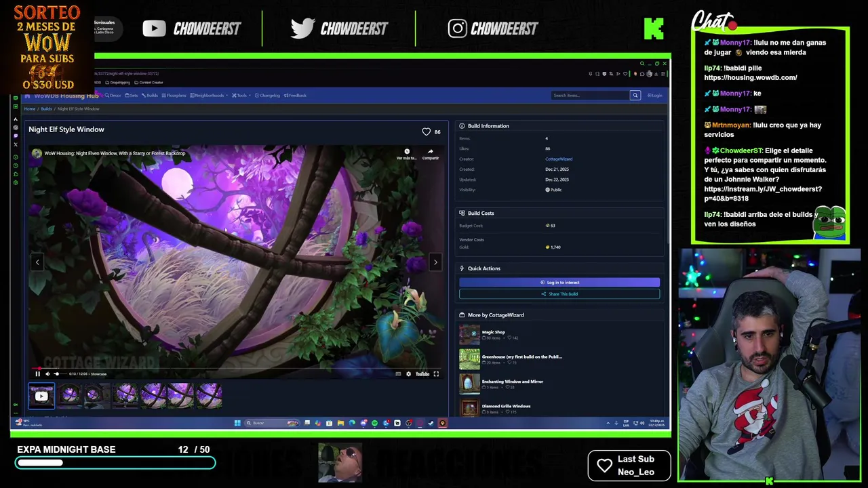Go to Home breadcrumb
The width and height of the screenshot is (868, 488).
(x=30, y=109)
